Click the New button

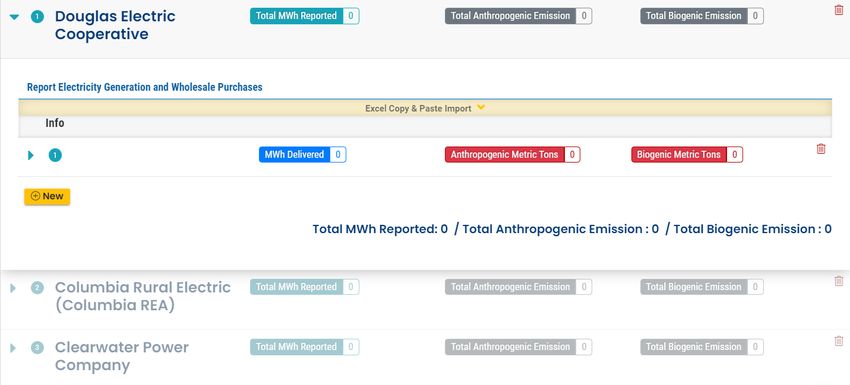(x=47, y=196)
